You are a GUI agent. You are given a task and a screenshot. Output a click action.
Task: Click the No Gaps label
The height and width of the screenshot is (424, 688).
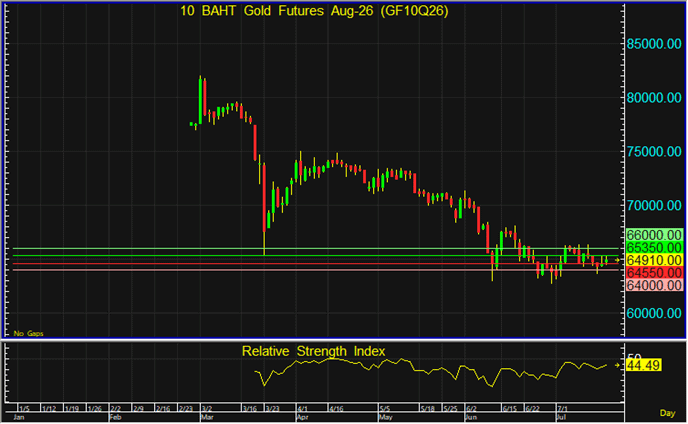(x=29, y=334)
